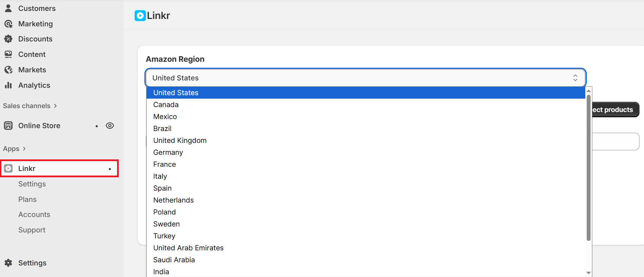The height and width of the screenshot is (277, 644).
Task: Open Linkr Support page
Action: click(32, 230)
